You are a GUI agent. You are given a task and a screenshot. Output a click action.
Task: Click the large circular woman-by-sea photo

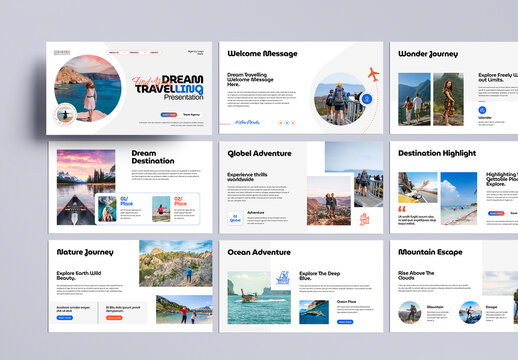point(88,88)
